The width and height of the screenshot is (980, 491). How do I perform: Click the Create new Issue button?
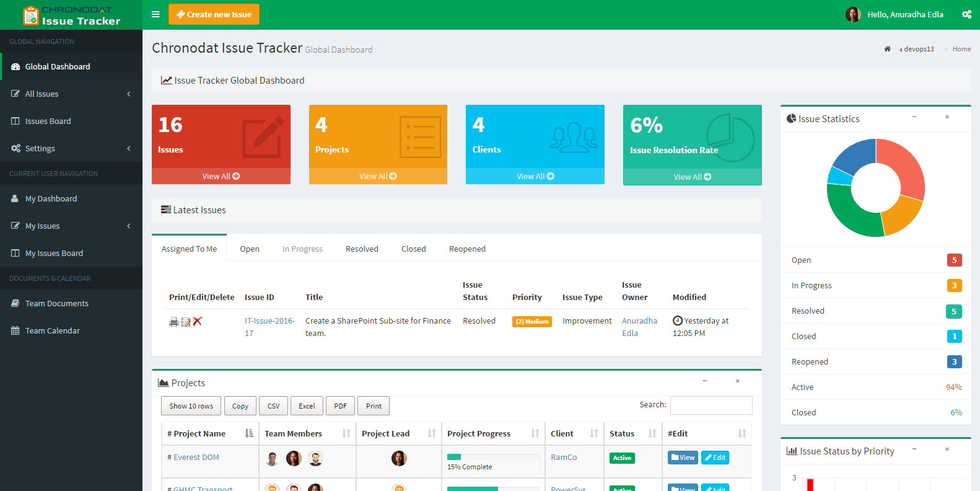tap(214, 14)
